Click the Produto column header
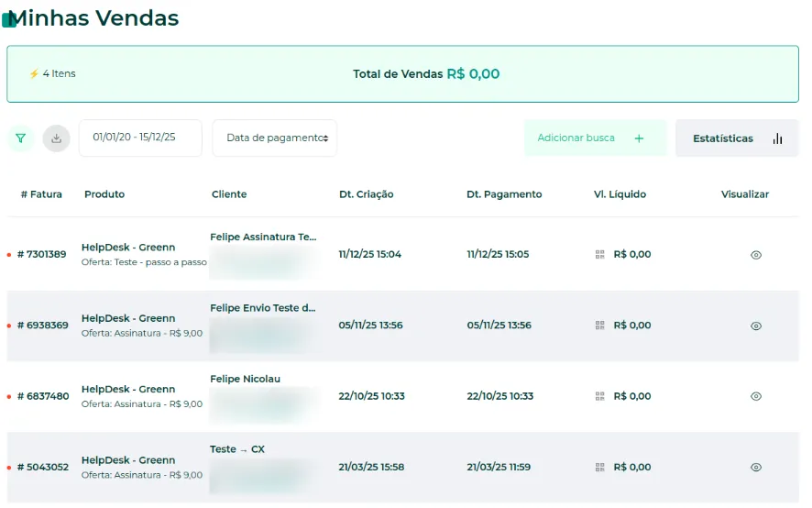The image size is (812, 508). pos(104,194)
